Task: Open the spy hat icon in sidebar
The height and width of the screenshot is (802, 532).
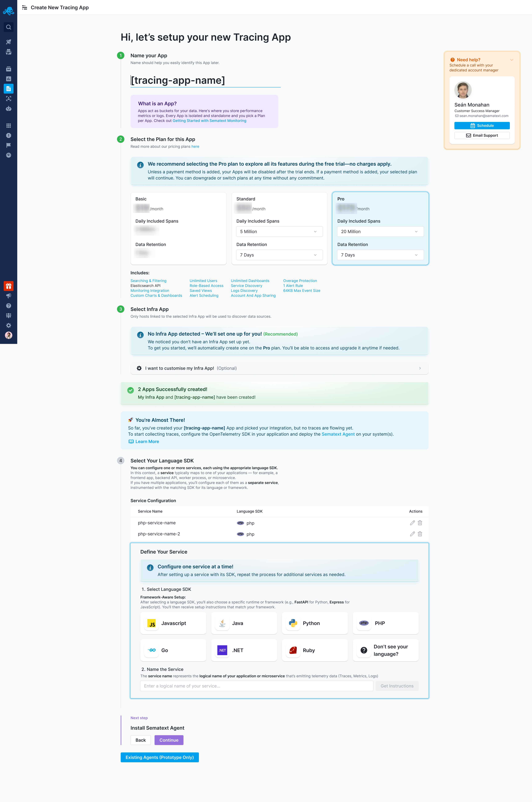Action: point(8,52)
